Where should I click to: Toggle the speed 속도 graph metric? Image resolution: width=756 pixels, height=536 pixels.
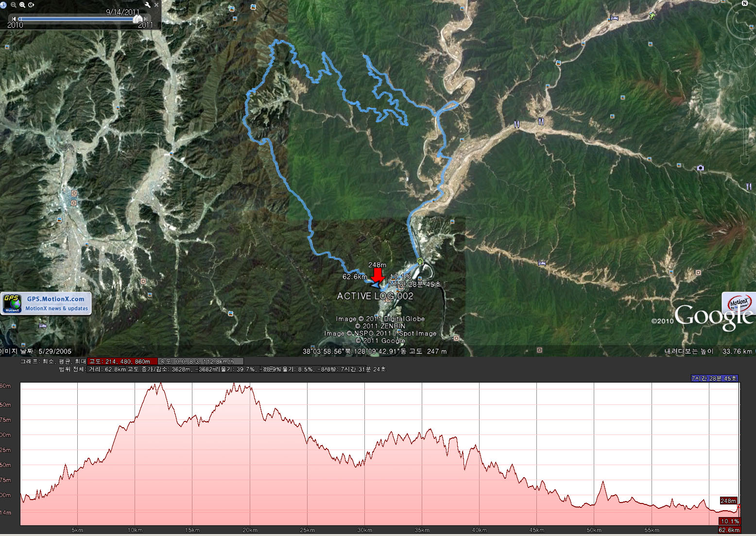click(200, 361)
